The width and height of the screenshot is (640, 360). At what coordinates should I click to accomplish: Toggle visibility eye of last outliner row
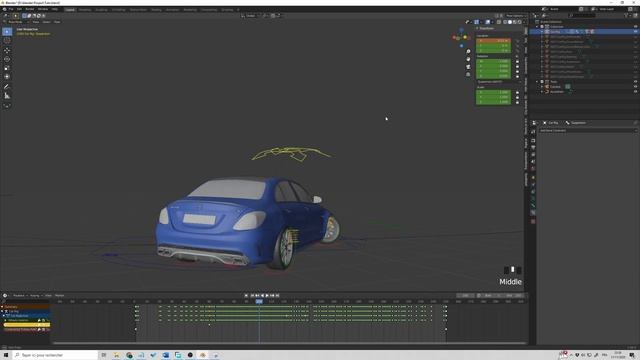[636, 91]
